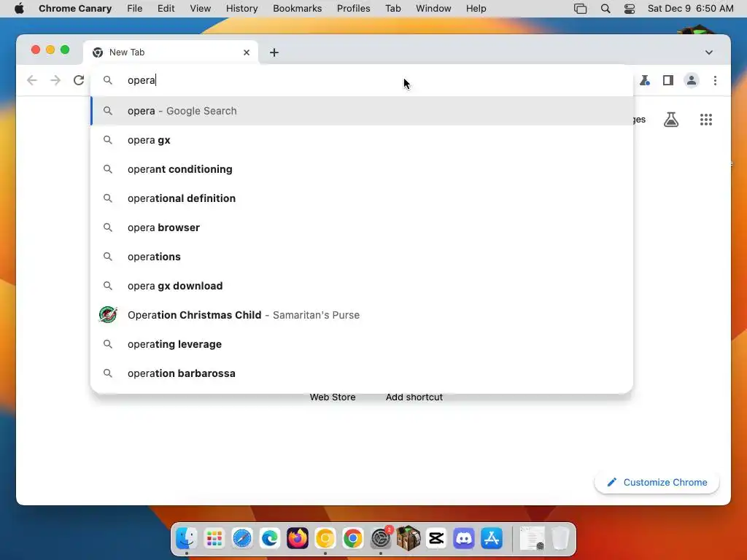Image resolution: width=747 pixels, height=560 pixels.
Task: Open Chrome's three-dot menu
Action: click(715, 80)
